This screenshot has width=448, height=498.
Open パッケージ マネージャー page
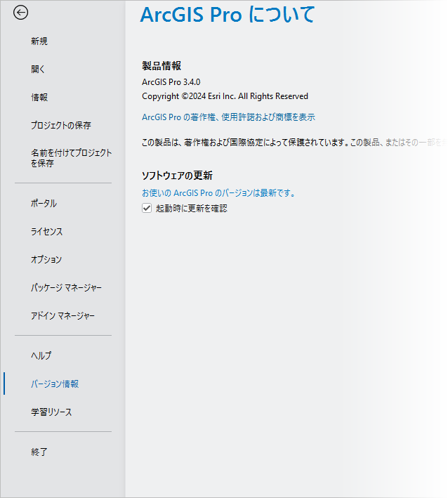(x=66, y=288)
